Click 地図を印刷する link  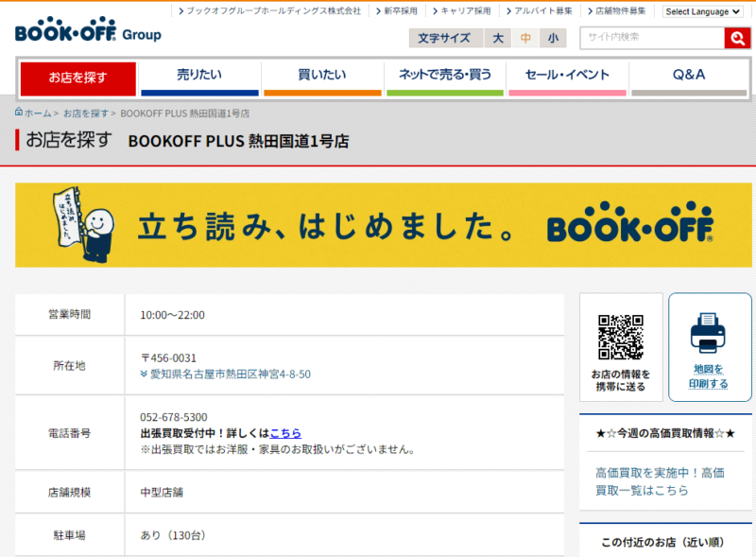point(708,376)
